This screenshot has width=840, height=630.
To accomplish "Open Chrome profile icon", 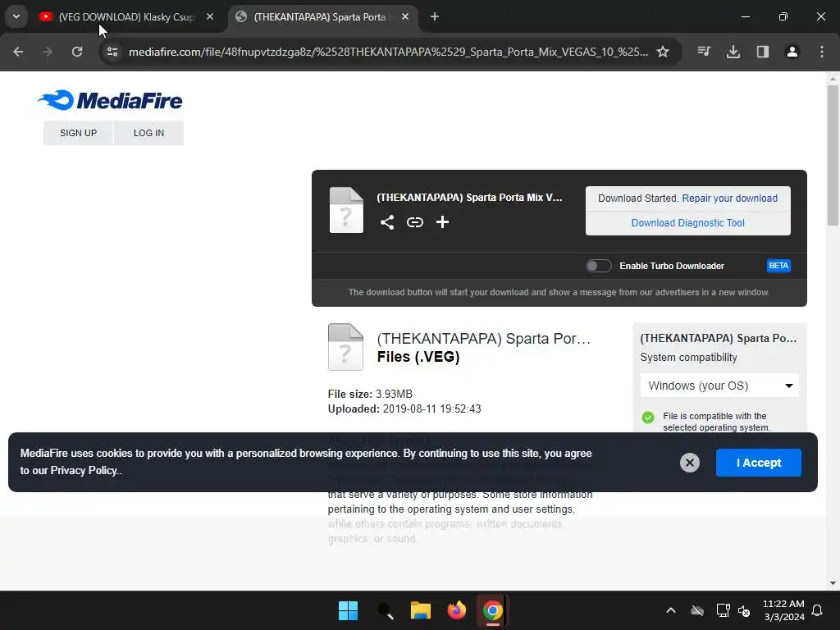I will pos(792,52).
